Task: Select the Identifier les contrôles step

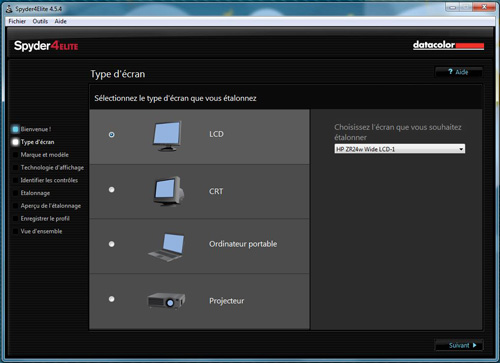Action: [x=49, y=180]
